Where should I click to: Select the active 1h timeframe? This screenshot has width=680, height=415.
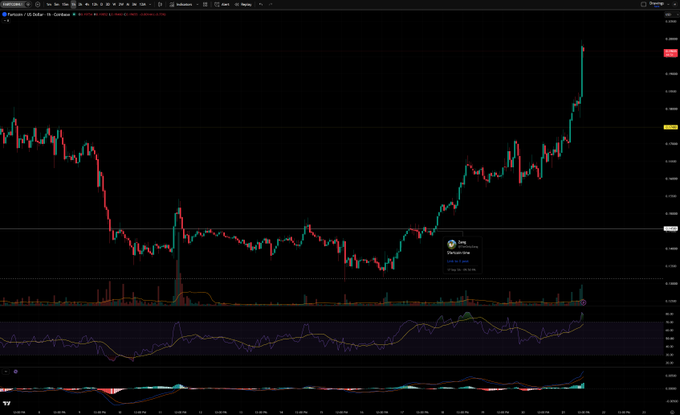click(x=73, y=4)
